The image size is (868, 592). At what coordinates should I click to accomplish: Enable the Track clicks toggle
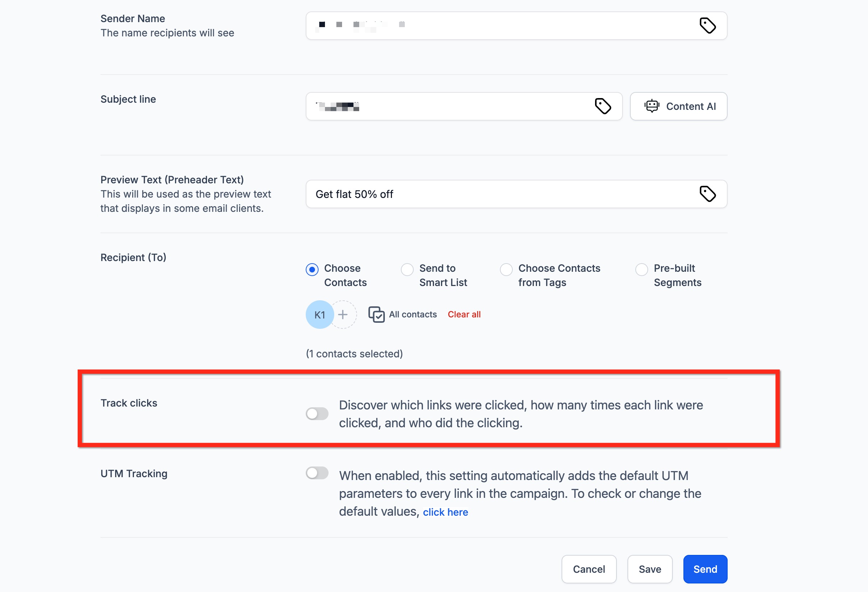[317, 414]
